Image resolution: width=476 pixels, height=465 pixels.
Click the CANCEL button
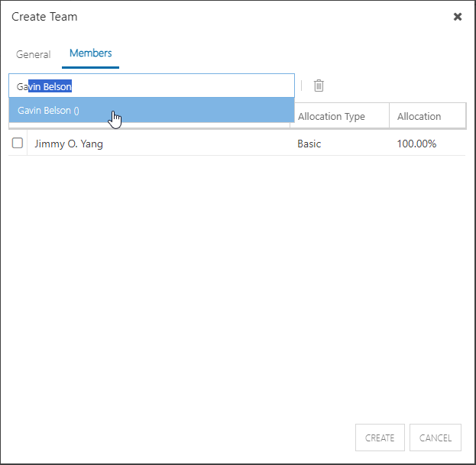pyautogui.click(x=436, y=438)
